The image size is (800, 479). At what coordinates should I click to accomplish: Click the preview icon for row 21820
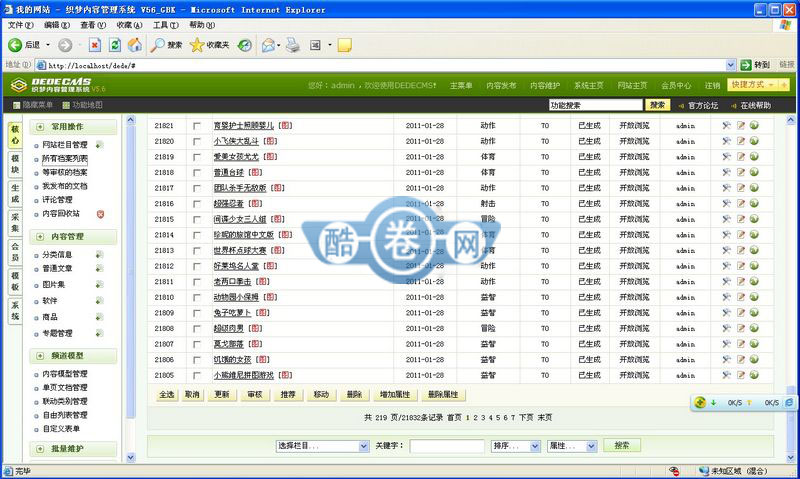(754, 141)
